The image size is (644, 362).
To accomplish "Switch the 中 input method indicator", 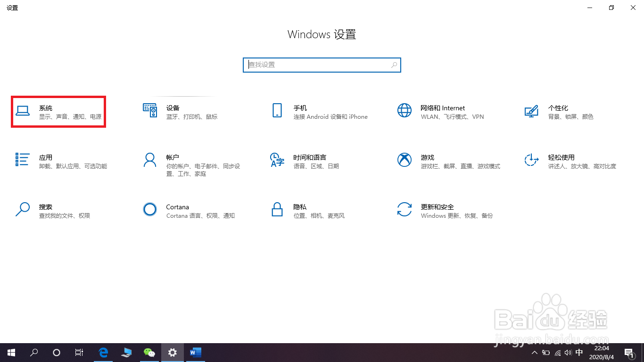I will (579, 353).
